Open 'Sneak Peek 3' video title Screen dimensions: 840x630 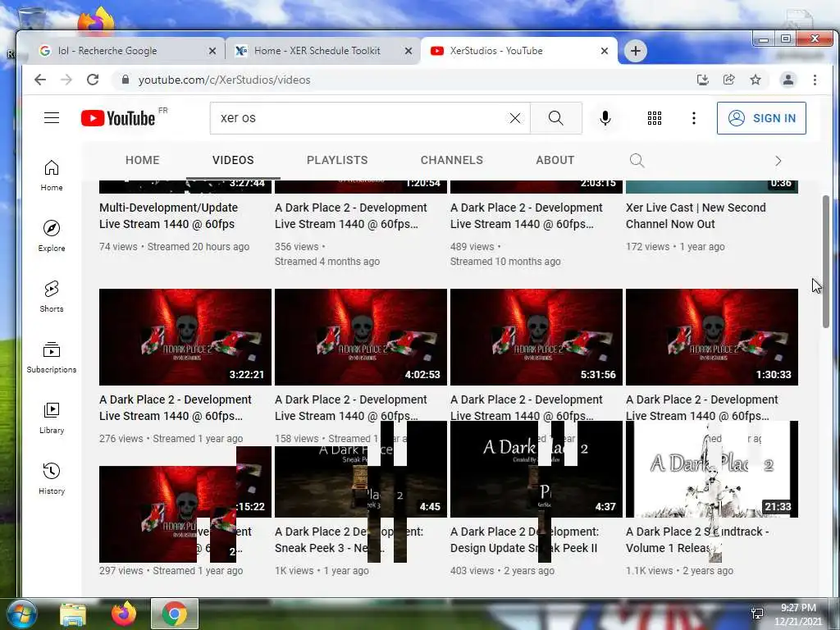pos(349,540)
